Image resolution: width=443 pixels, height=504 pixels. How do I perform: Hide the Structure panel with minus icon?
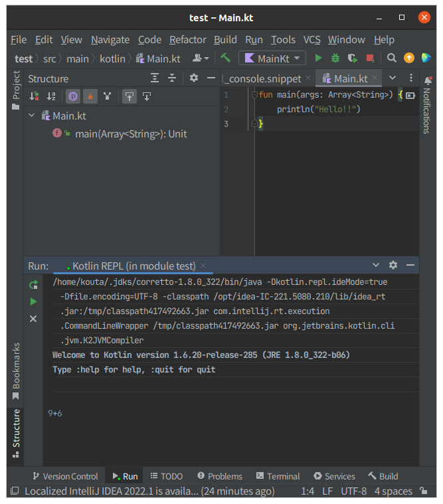[x=211, y=78]
